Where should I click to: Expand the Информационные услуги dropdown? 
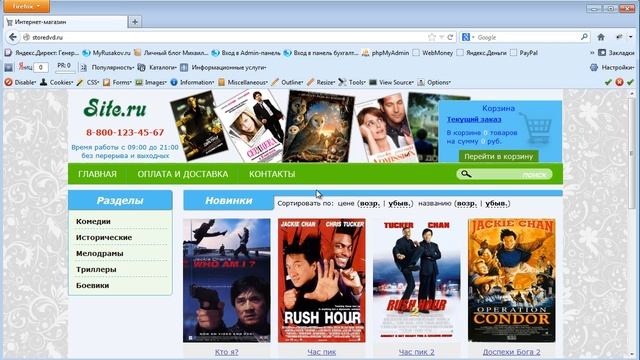pos(224,67)
